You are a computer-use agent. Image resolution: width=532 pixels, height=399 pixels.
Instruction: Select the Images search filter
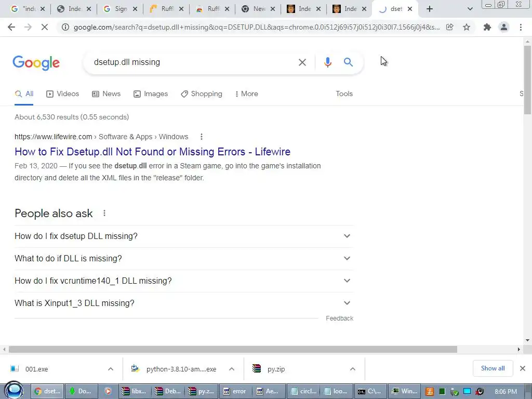click(x=151, y=94)
